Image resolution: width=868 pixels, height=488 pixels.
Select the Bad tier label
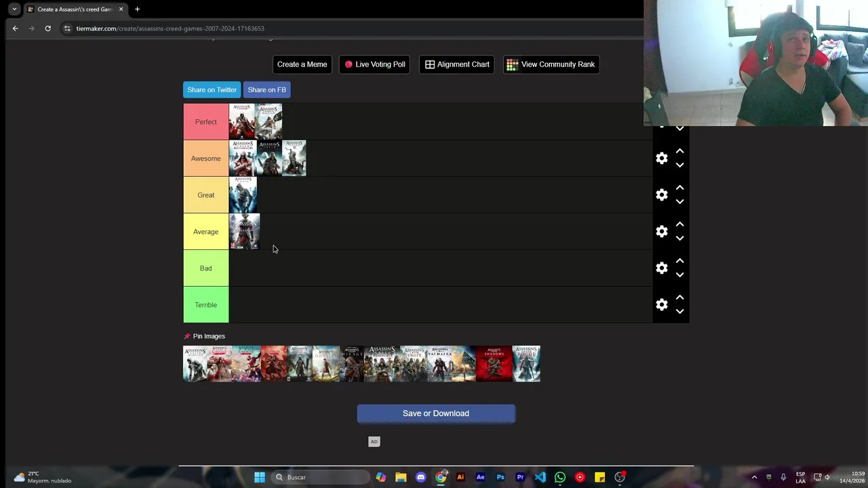pyautogui.click(x=206, y=268)
